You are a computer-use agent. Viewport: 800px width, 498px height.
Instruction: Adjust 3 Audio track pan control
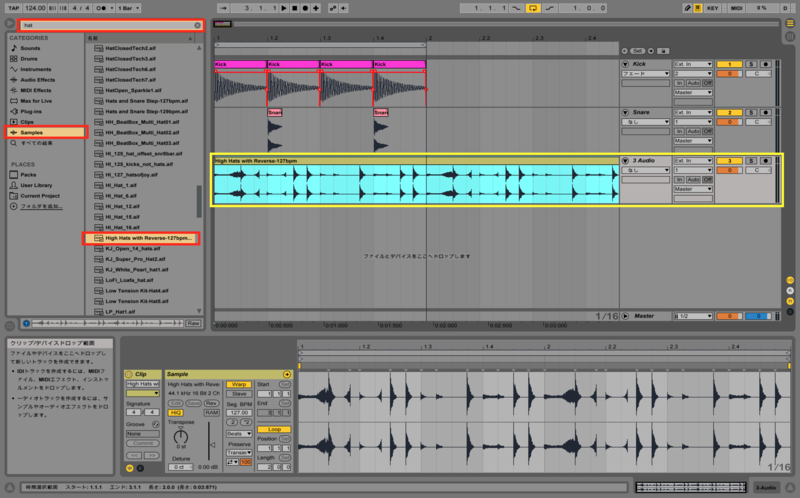click(758, 170)
